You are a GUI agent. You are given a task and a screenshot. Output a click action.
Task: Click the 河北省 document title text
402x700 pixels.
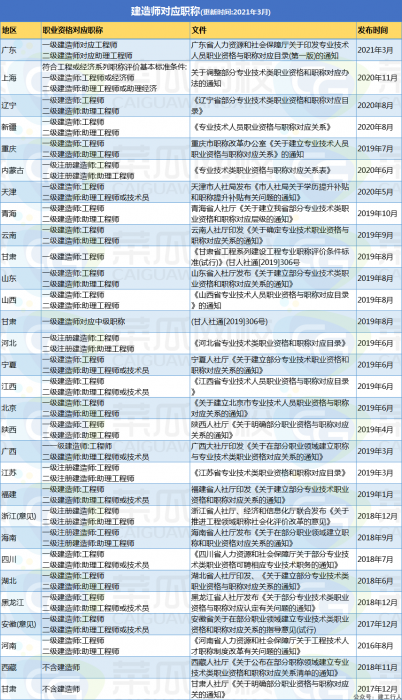[270, 343]
